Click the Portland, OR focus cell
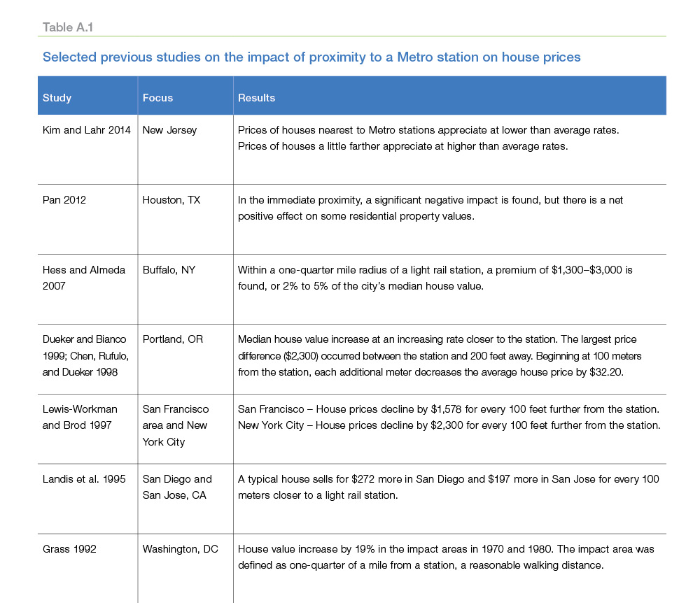This screenshot has width=700, height=603. click(173, 339)
